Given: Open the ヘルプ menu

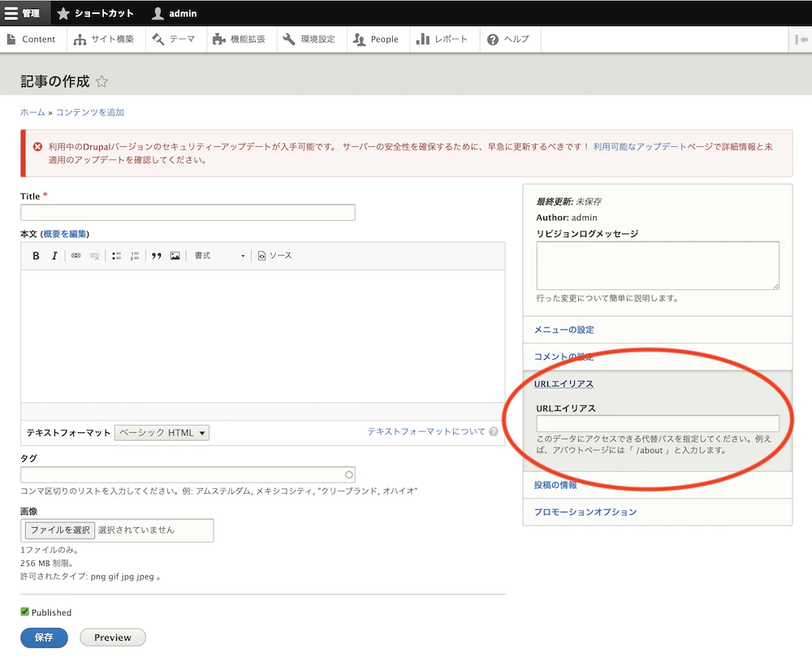Looking at the screenshot, I should tap(508, 39).
